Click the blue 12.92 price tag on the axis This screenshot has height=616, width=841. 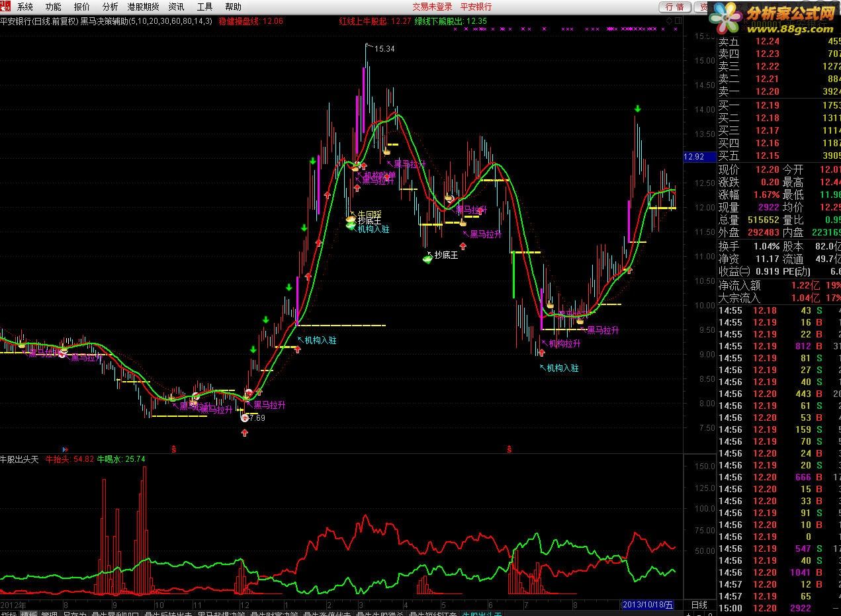[699, 157]
